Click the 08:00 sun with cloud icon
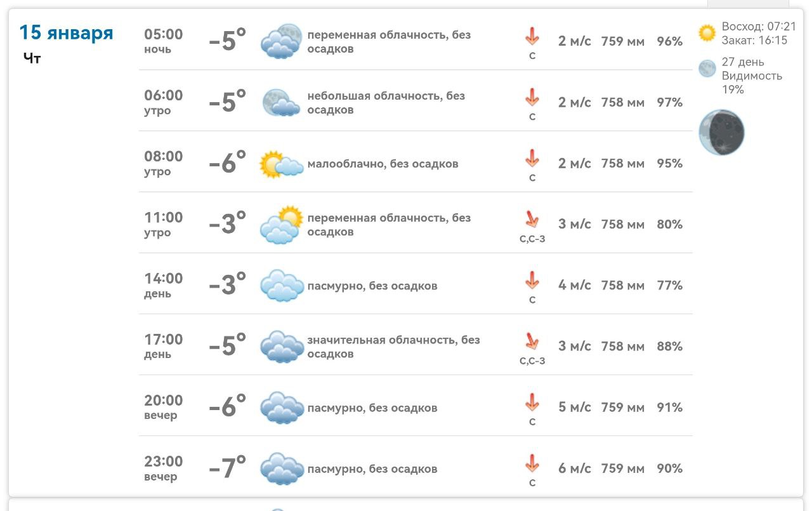Screen dimensions: 812x511 pos(282,164)
